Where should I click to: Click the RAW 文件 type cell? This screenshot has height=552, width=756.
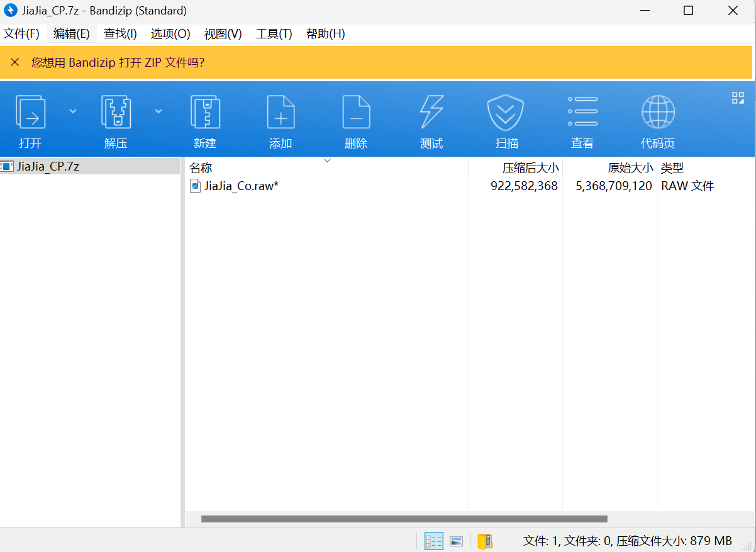687,186
